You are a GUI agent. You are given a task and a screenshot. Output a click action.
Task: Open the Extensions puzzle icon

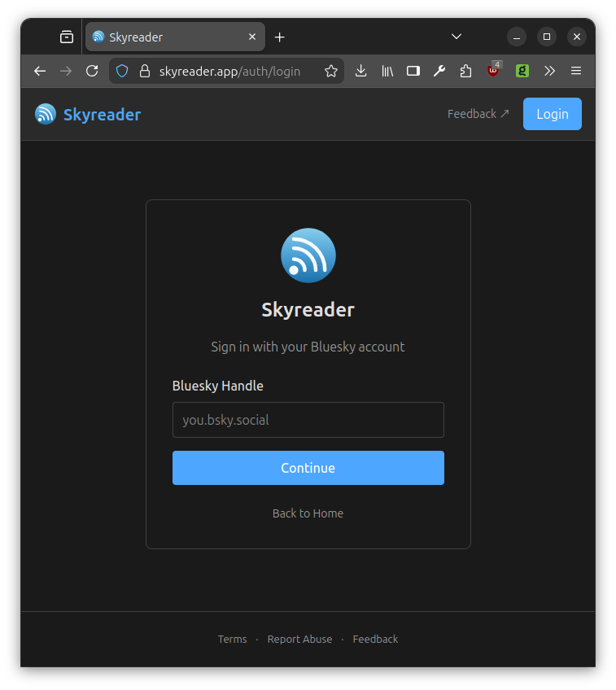pyautogui.click(x=465, y=71)
